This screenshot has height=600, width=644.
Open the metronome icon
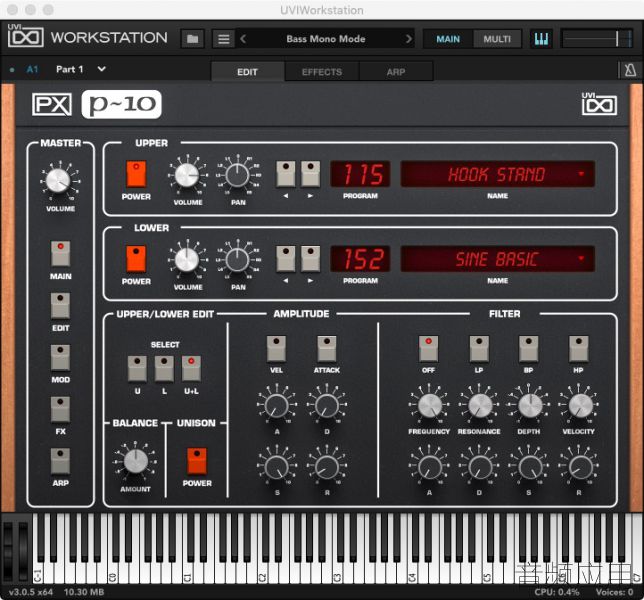630,70
